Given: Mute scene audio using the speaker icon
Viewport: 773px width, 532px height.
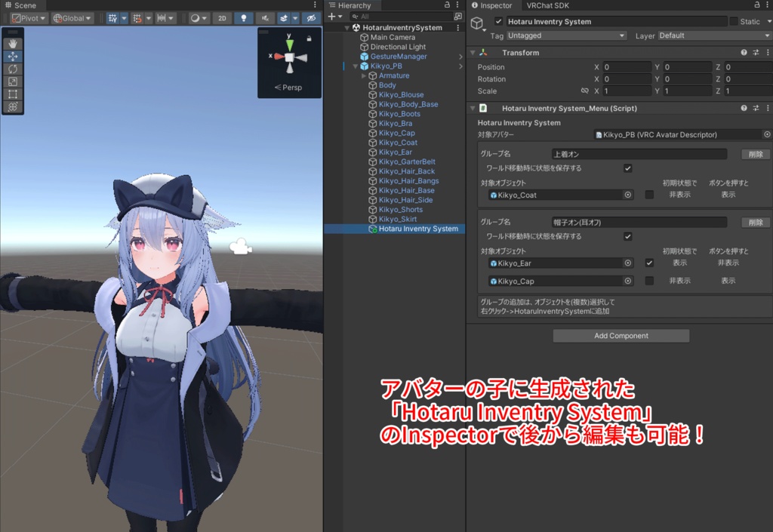Looking at the screenshot, I should tap(265, 18).
